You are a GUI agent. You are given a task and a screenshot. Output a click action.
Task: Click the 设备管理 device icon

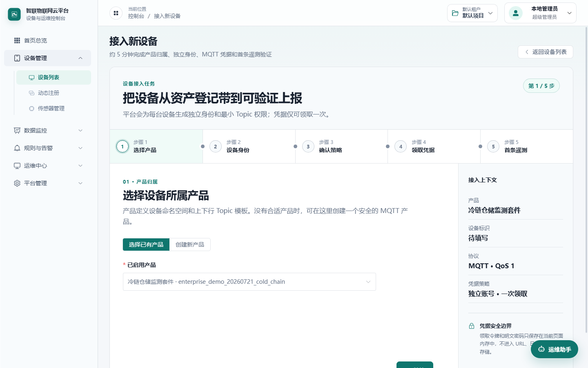coord(17,58)
